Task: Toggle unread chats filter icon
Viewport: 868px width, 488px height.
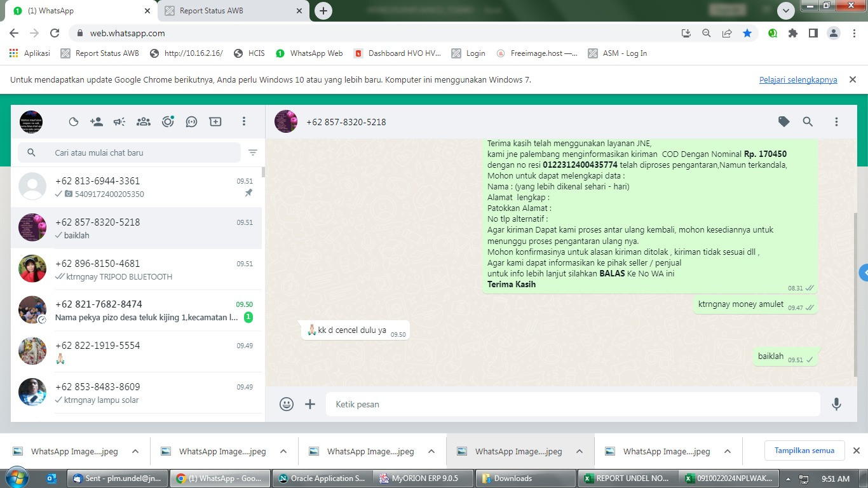Action: tap(253, 152)
